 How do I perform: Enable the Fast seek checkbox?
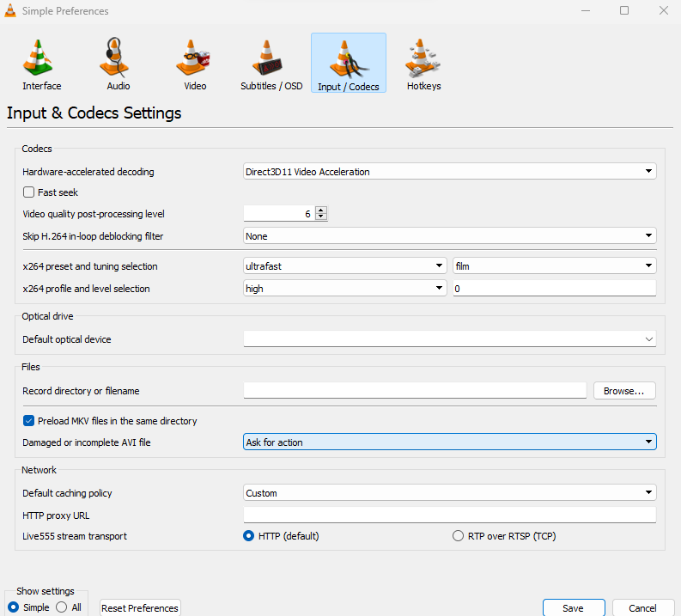coord(28,192)
